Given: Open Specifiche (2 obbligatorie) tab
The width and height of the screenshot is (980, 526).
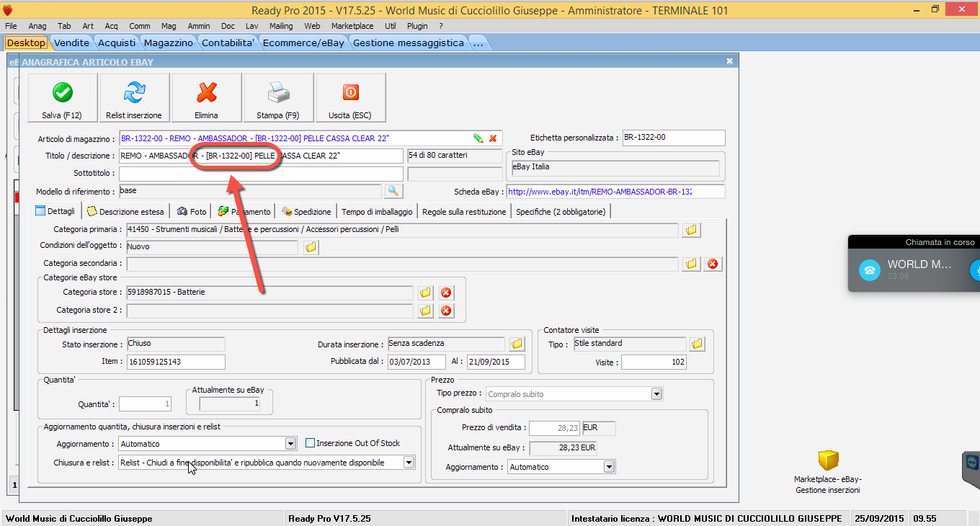Looking at the screenshot, I should (x=562, y=211).
